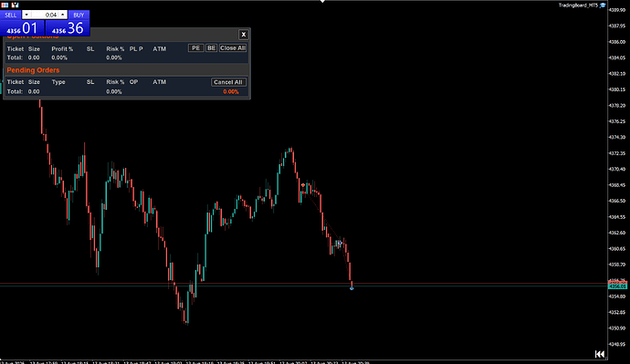Click the expert advisor hat icon

(603, 5)
